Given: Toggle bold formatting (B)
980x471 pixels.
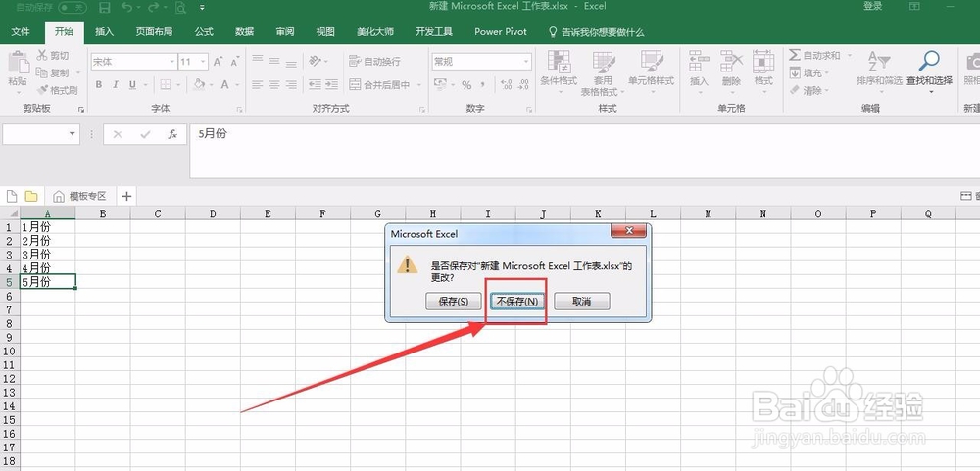Looking at the screenshot, I should [x=99, y=84].
